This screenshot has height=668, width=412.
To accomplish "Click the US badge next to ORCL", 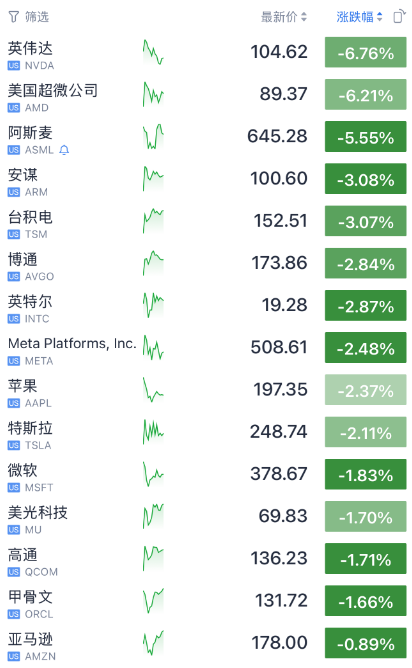I will 14,614.
